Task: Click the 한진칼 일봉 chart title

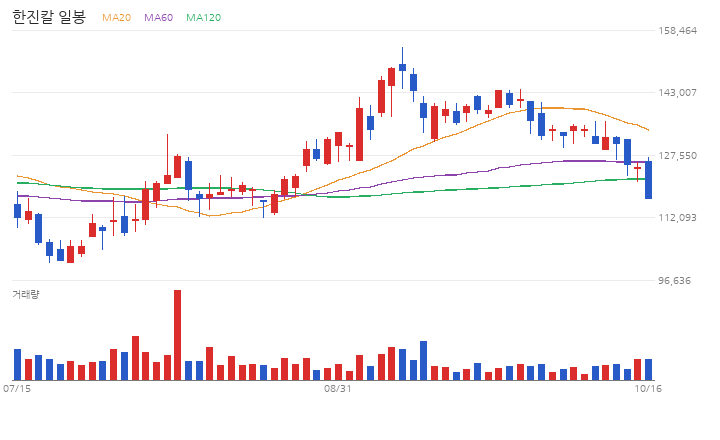Action: click(x=49, y=17)
